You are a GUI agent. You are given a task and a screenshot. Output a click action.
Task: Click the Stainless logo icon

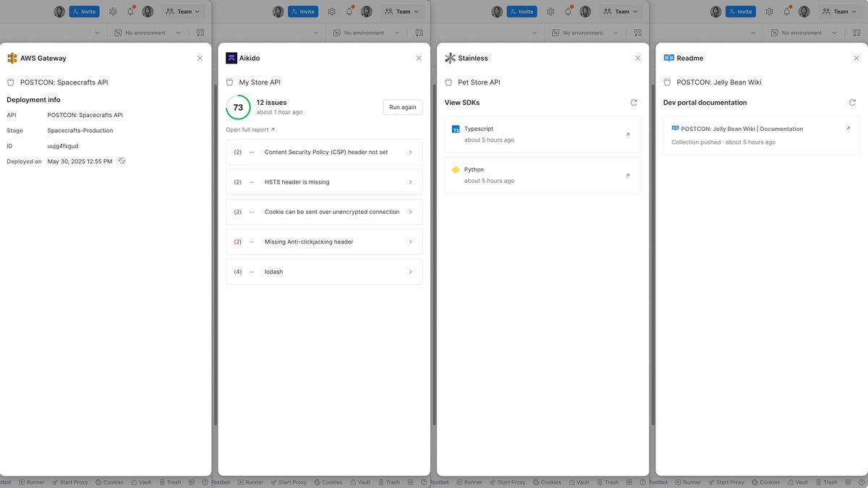click(x=450, y=58)
